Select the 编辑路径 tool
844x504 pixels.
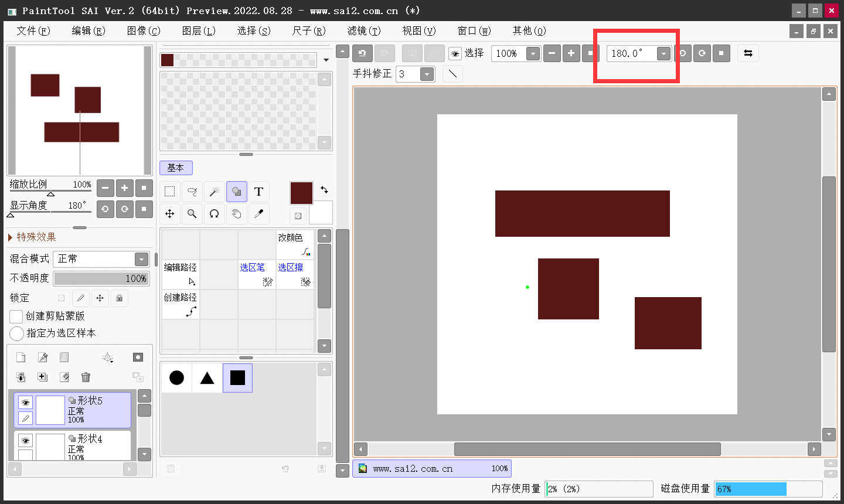[x=181, y=274]
